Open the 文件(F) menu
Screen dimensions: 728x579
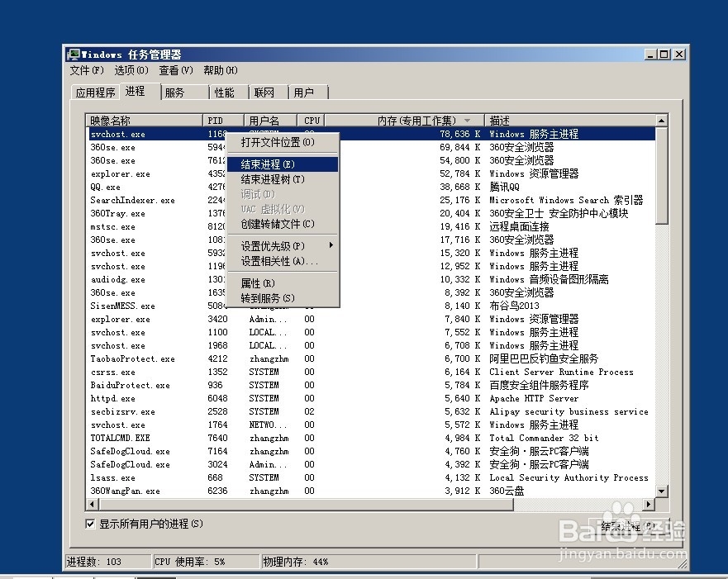(87, 70)
